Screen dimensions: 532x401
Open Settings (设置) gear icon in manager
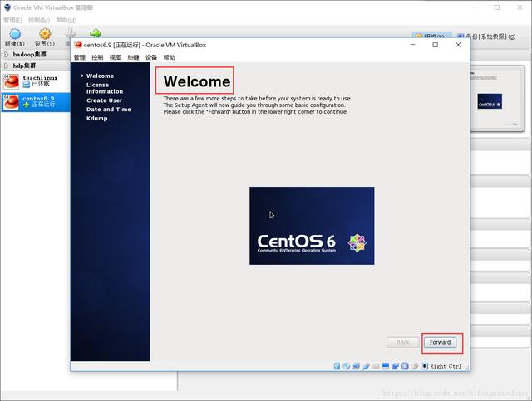[45, 34]
